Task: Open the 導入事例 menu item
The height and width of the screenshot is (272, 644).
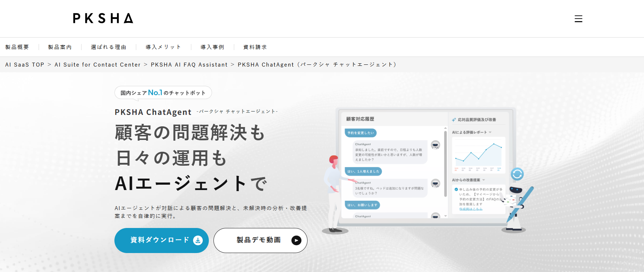Action: coord(212,47)
